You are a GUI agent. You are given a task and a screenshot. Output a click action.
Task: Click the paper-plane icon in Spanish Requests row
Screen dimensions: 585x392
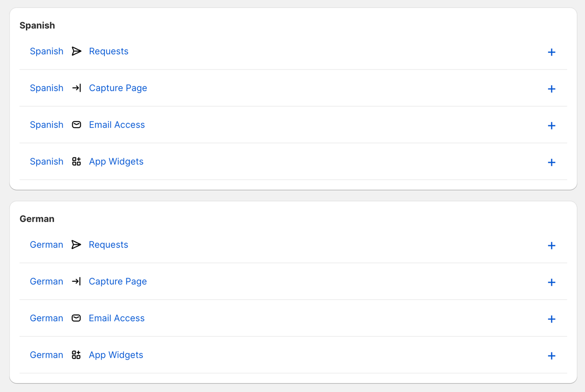[x=76, y=51]
